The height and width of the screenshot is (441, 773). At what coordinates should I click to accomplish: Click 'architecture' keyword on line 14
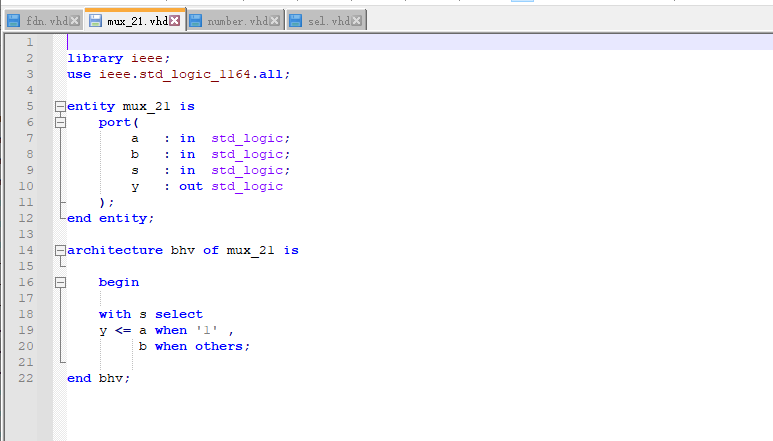coord(115,250)
